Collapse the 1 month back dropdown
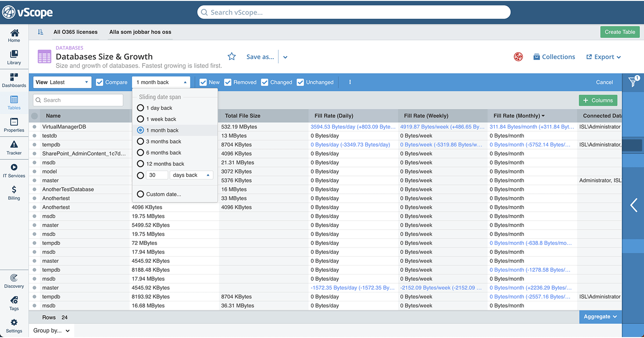 tap(161, 82)
